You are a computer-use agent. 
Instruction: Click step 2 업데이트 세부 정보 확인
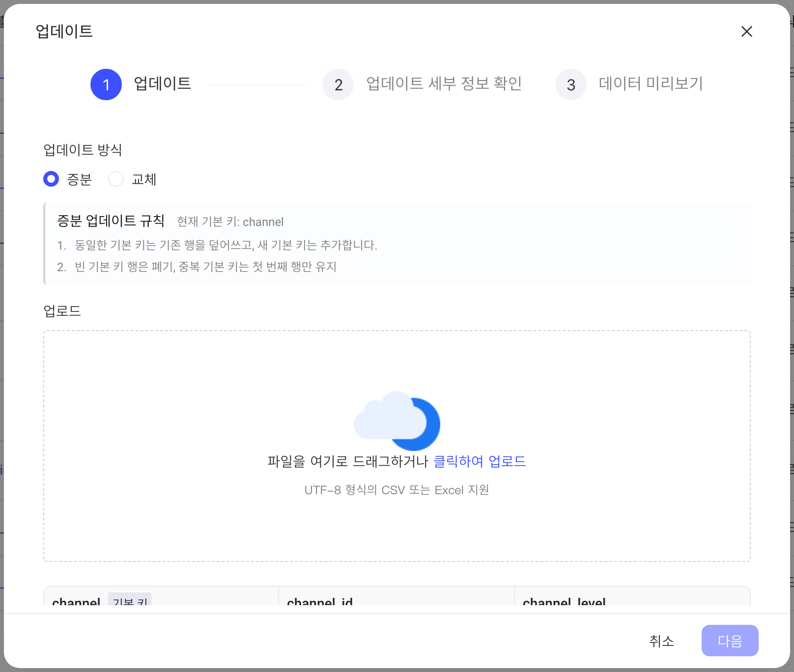point(423,84)
